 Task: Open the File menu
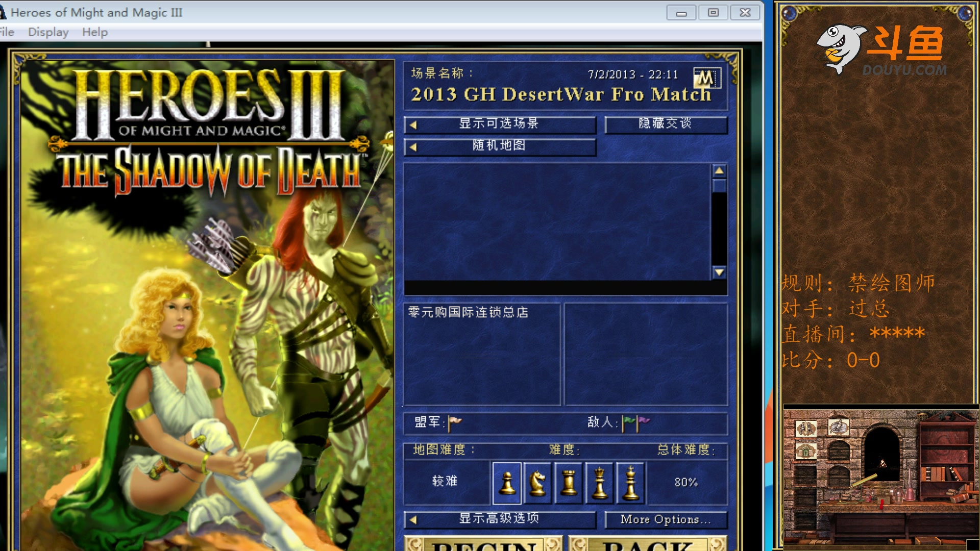(7, 32)
